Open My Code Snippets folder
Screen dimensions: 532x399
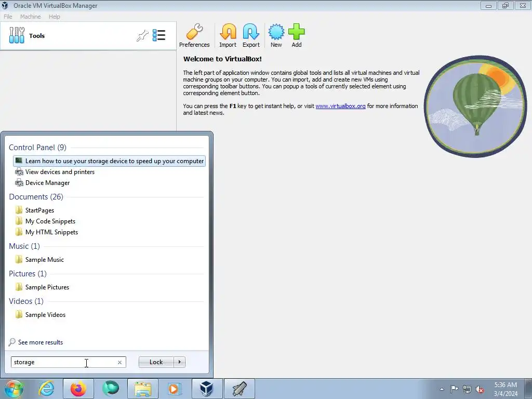tap(46, 221)
